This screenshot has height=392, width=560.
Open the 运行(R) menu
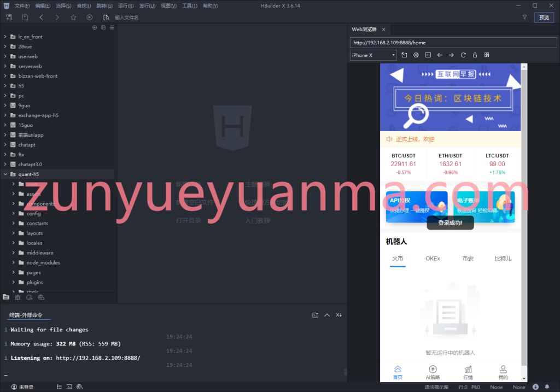coord(126,5)
